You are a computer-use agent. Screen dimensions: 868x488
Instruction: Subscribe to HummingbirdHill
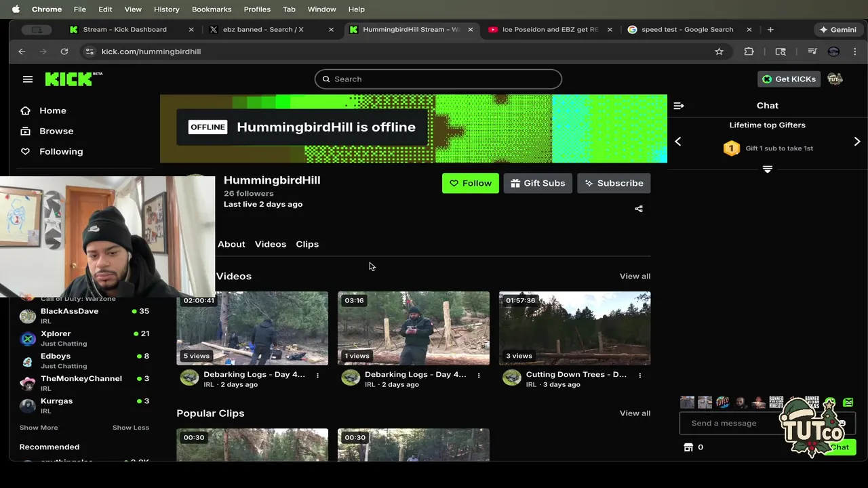click(614, 183)
